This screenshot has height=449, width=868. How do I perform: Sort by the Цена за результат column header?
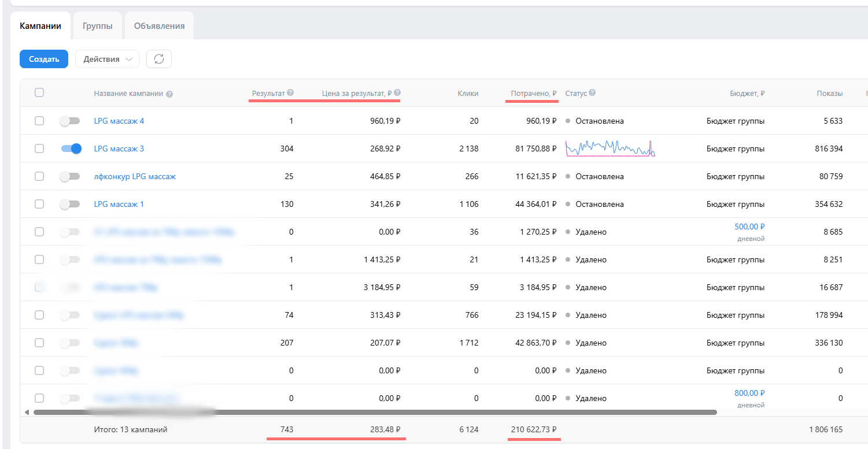[x=357, y=93]
